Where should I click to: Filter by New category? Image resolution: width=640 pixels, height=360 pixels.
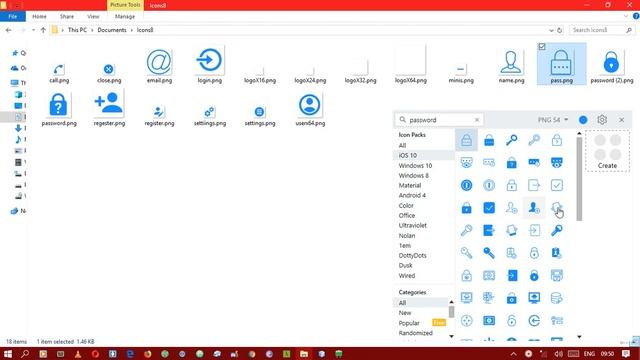pyautogui.click(x=405, y=313)
